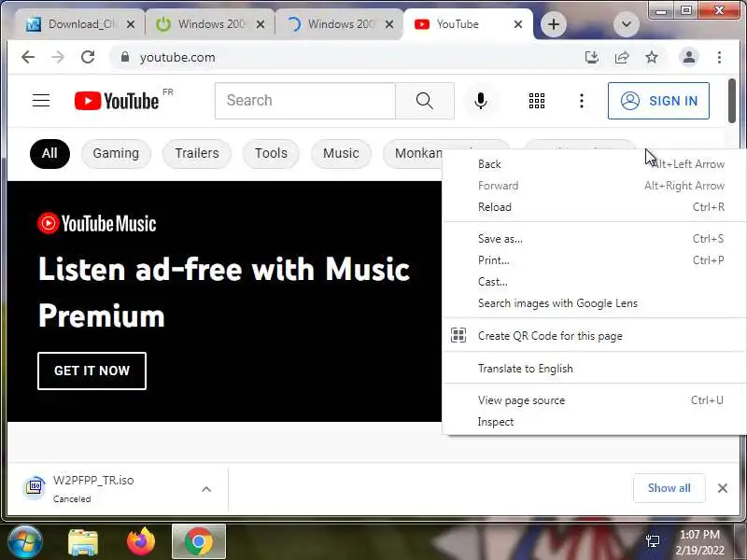The image size is (747, 560).
Task: Go back using the browser back arrow
Action: pyautogui.click(x=28, y=57)
